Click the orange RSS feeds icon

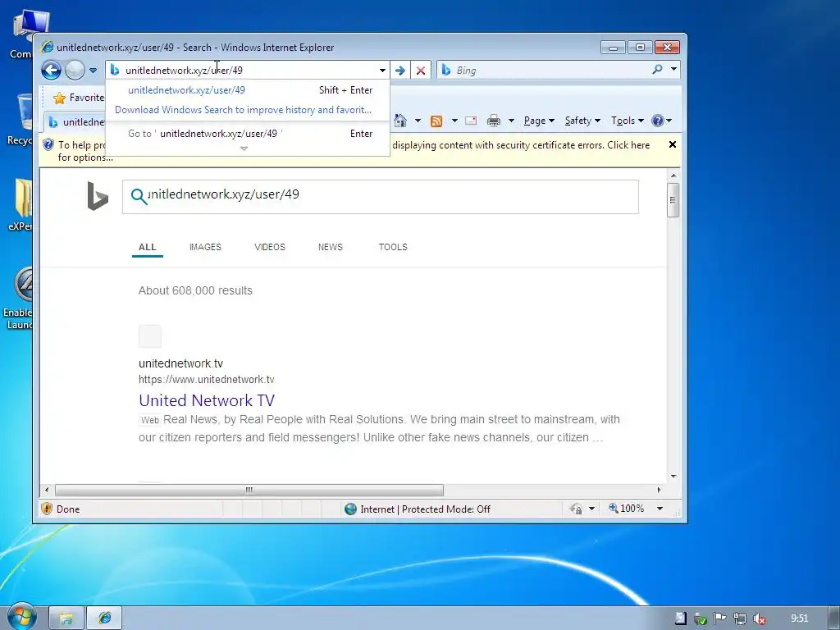click(x=436, y=121)
